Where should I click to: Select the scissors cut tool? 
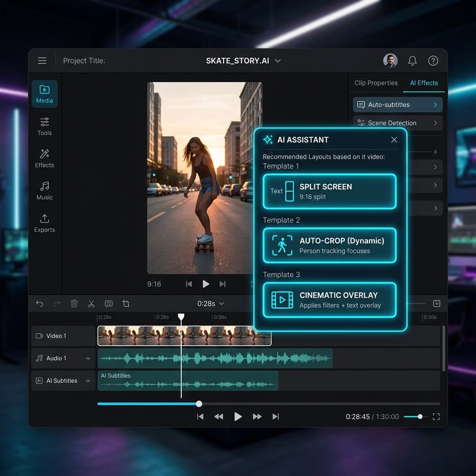coord(92,304)
